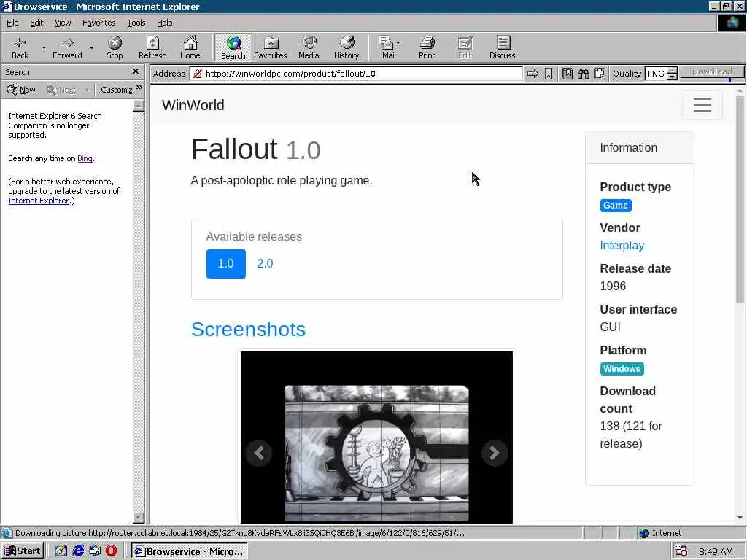The image size is (747, 560).
Task: Print the page via Print button
Action: pos(427,47)
